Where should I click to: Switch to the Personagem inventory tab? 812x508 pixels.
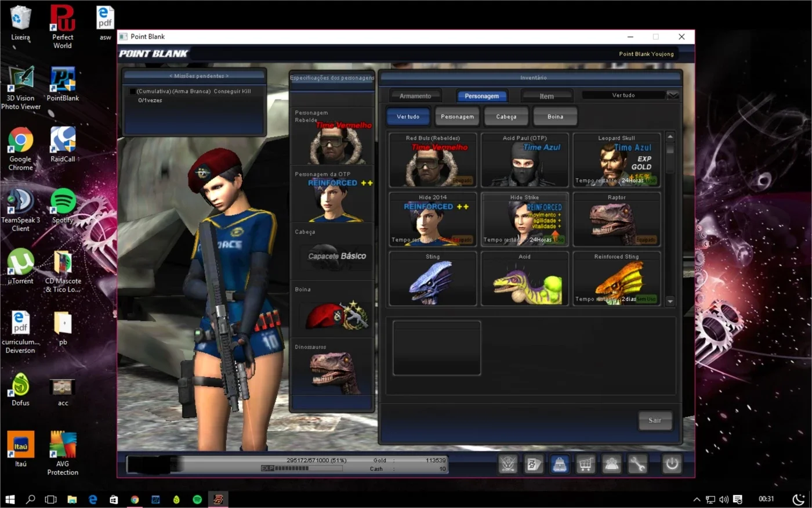click(481, 96)
